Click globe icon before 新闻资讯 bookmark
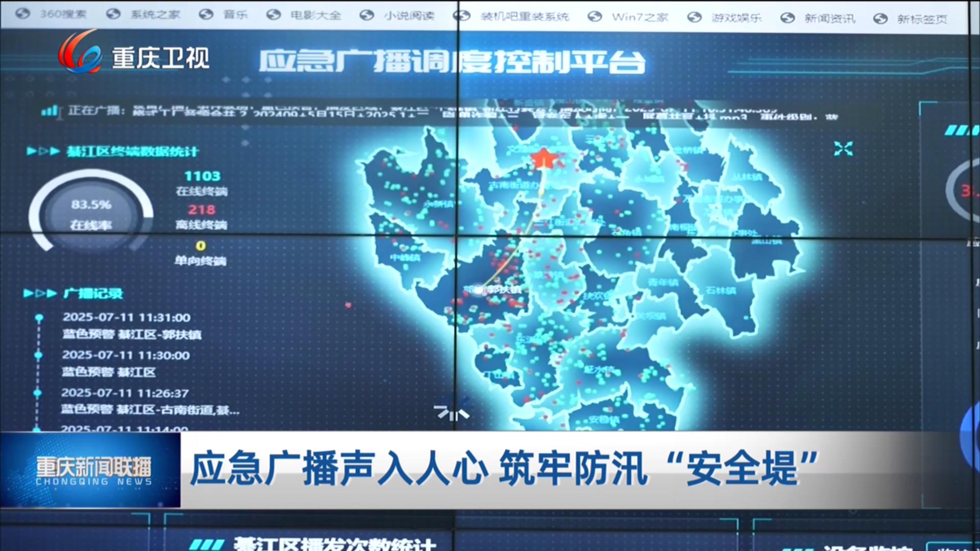Viewport: 980px width, 551px height. click(x=788, y=18)
